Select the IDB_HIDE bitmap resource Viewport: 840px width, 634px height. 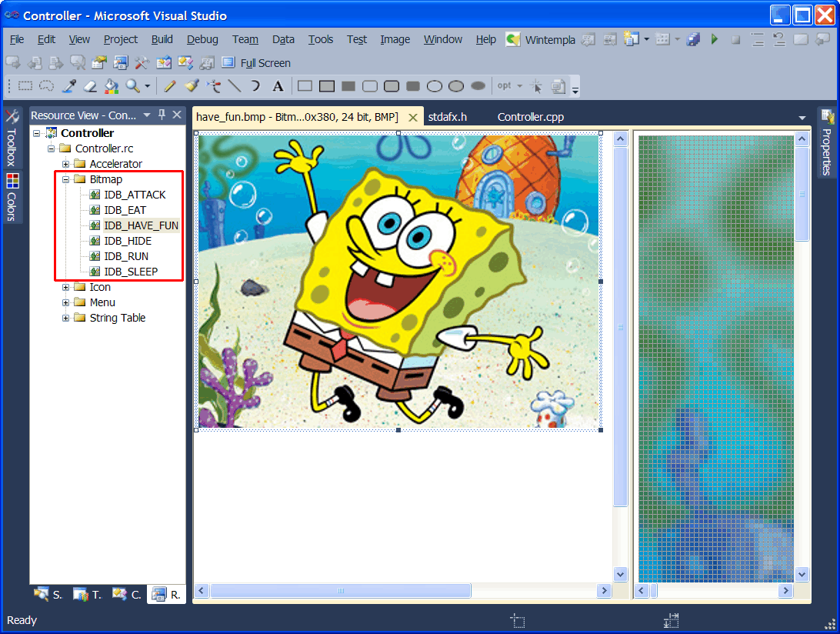pyautogui.click(x=128, y=241)
